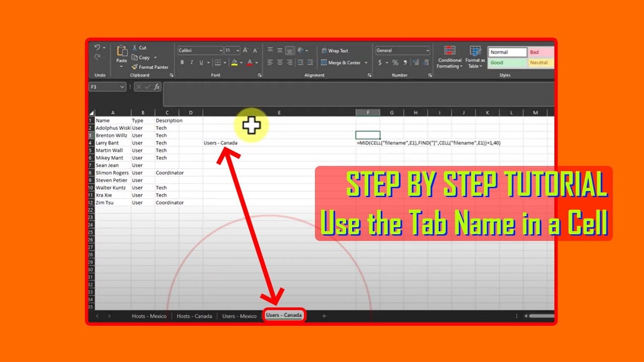This screenshot has height=362, width=644.
Task: Toggle Italic formatting
Action: [x=192, y=63]
